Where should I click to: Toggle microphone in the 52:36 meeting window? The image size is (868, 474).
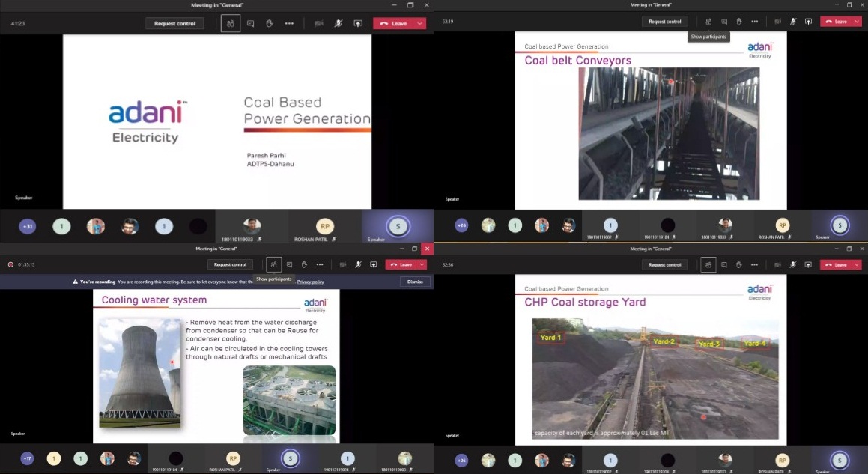pyautogui.click(x=793, y=264)
